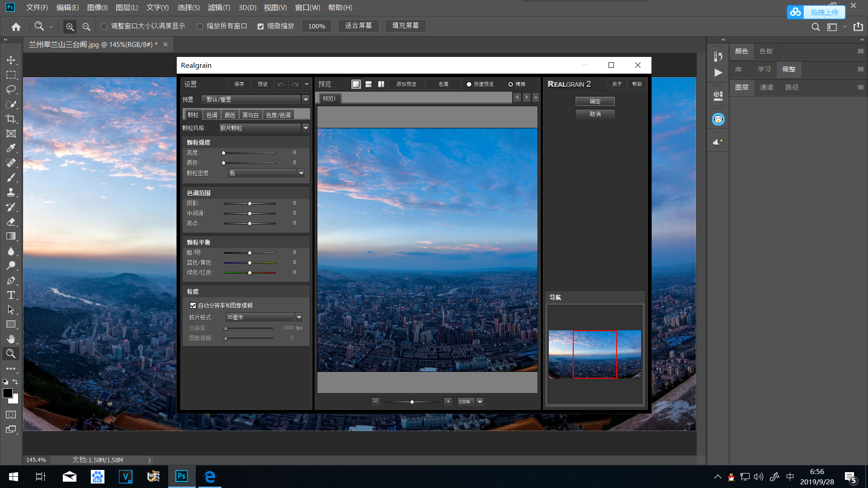
Task: Select 快速预览 radio button
Action: 469,84
